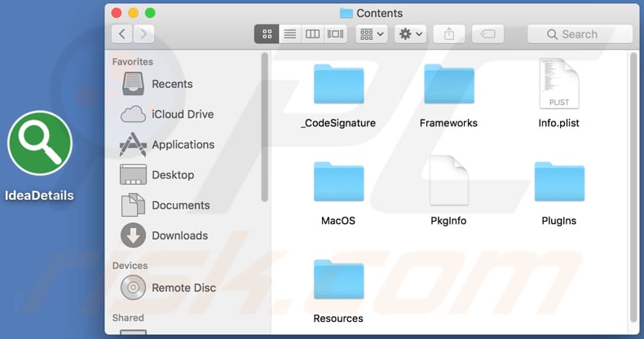Click the Info.plist name label

pos(558,123)
